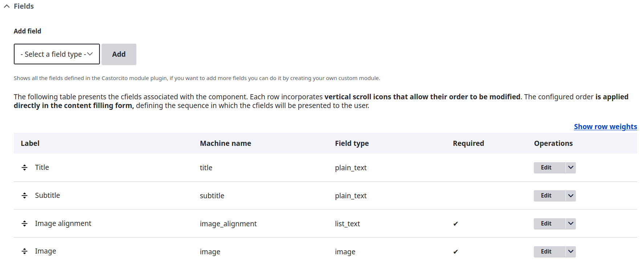Click the Label column header
Screen dimensions: 644x263
click(x=30, y=143)
